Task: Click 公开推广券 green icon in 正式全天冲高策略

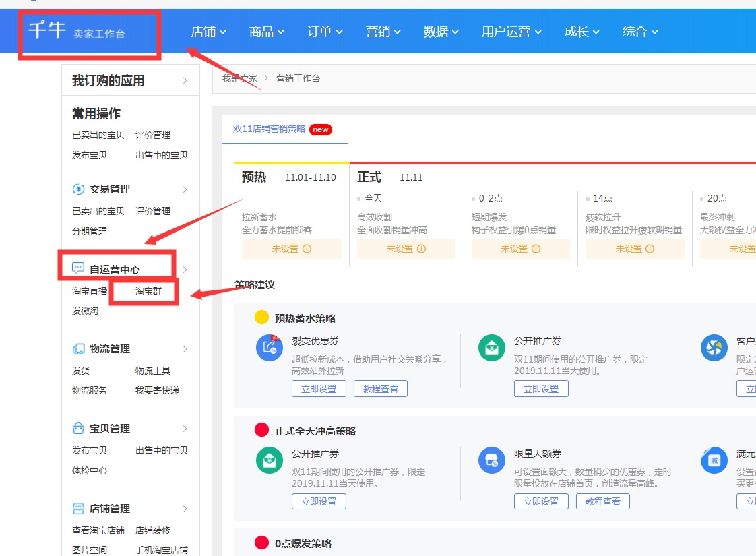Action: pyautogui.click(x=269, y=460)
